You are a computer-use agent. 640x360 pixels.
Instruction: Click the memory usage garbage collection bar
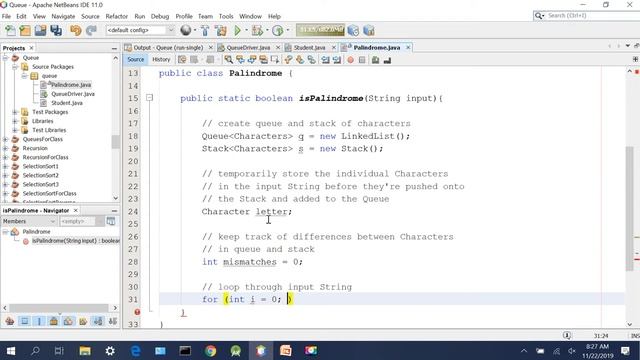[320, 30]
